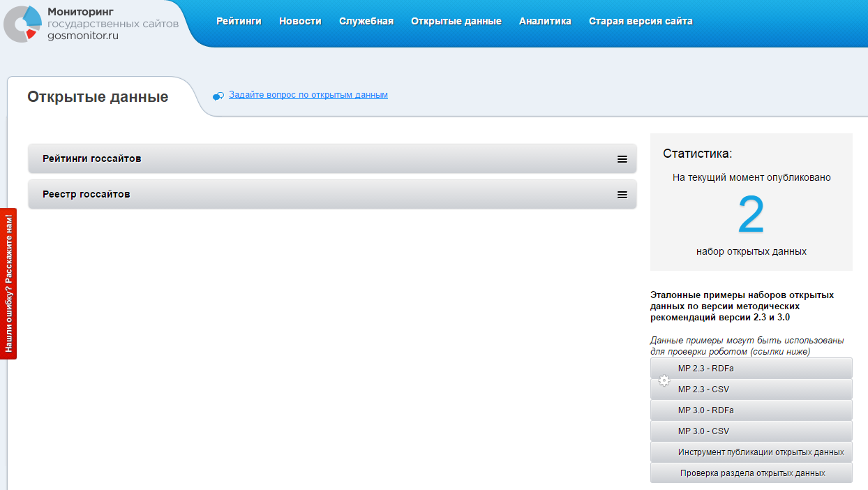Follow the Задайте вопрос по открытым данным link
Image resolution: width=868 pixels, height=490 pixels.
click(308, 94)
